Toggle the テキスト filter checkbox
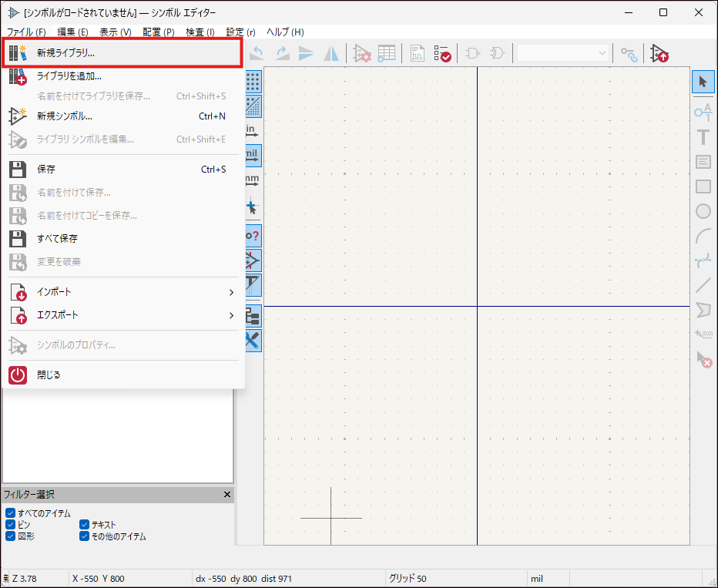This screenshot has width=718, height=588. [x=84, y=525]
